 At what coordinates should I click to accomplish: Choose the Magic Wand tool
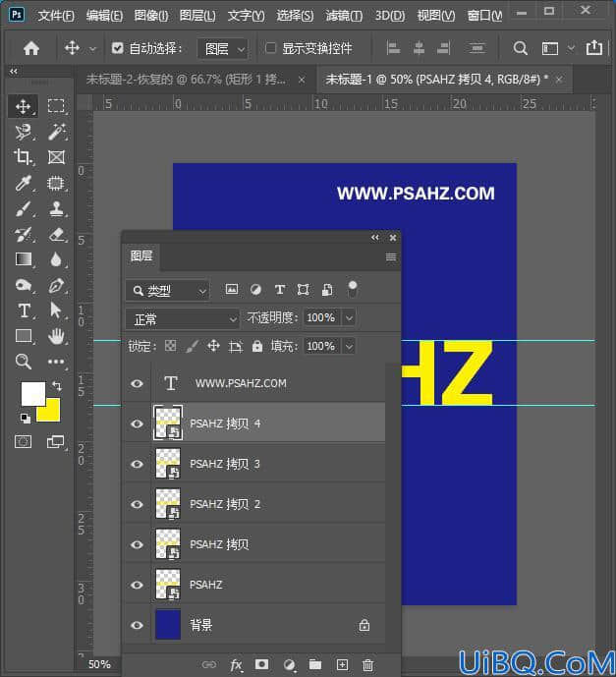coord(56,132)
